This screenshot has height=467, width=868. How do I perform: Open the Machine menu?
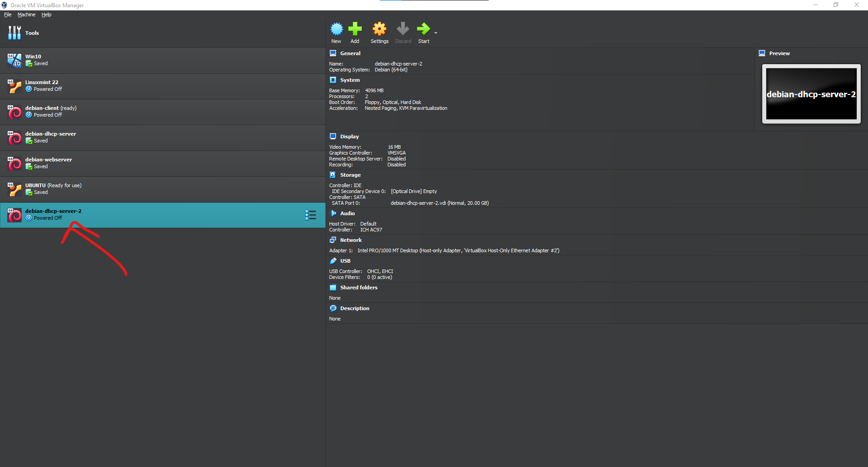coord(26,14)
